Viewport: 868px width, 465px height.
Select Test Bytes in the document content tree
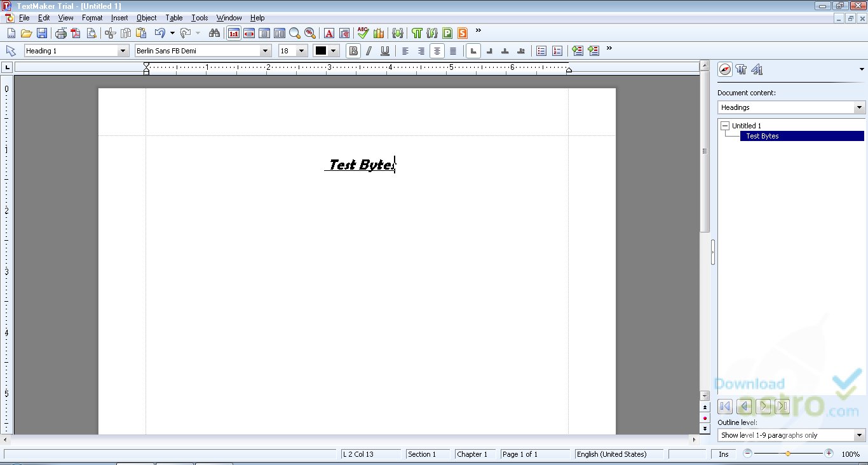pyautogui.click(x=762, y=136)
